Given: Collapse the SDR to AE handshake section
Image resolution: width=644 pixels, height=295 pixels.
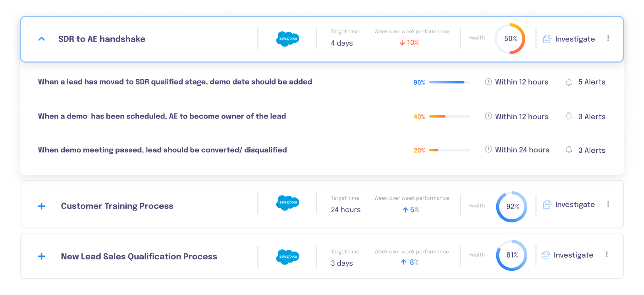Looking at the screenshot, I should click(41, 39).
